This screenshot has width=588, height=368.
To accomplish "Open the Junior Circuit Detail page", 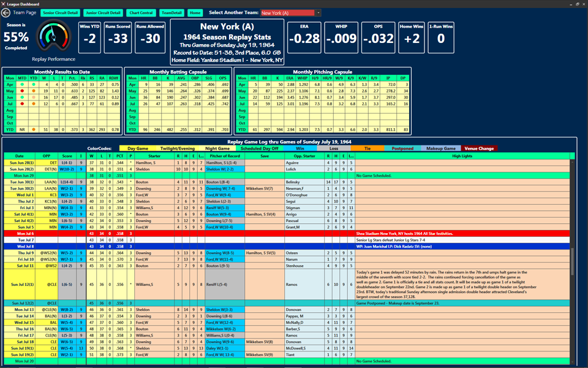I will pos(103,13).
